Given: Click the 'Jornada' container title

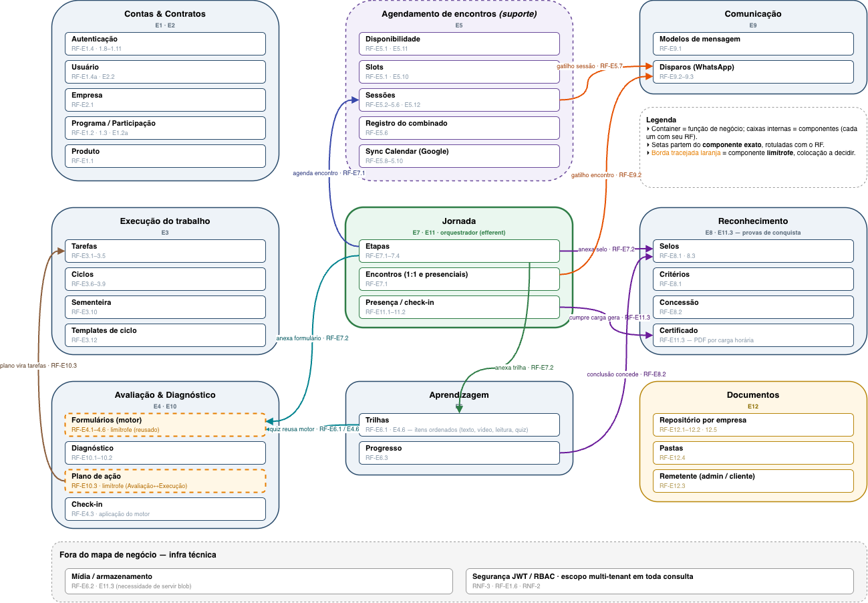Looking at the screenshot, I should click(x=459, y=221).
